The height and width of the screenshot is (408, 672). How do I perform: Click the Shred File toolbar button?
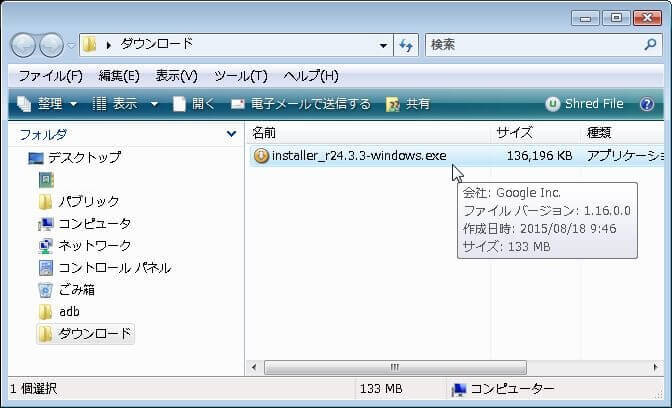584,104
